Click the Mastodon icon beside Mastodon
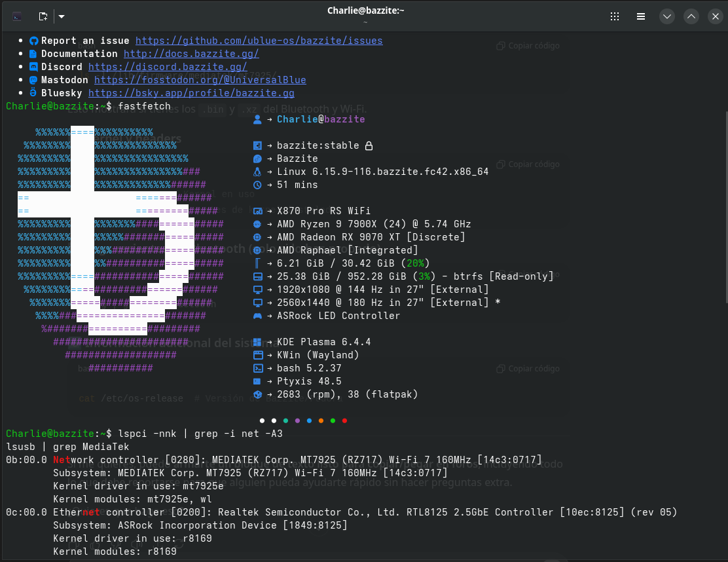This screenshot has height=562, width=728. [33, 80]
